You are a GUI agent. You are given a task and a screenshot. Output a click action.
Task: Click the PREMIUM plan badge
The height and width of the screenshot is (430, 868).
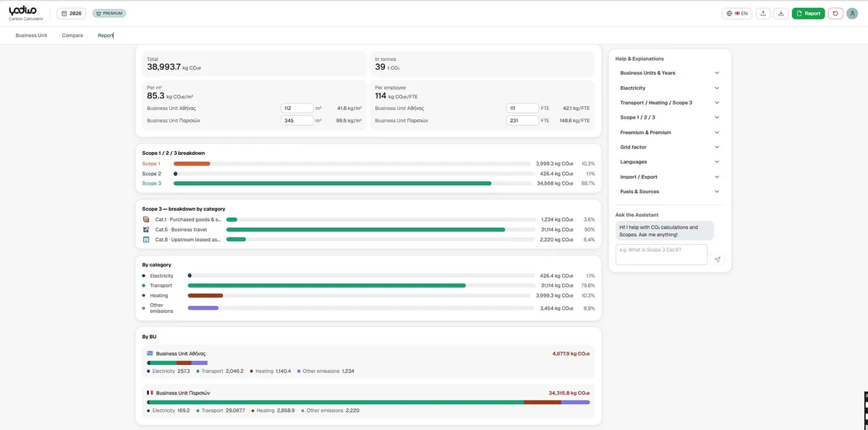[109, 13]
